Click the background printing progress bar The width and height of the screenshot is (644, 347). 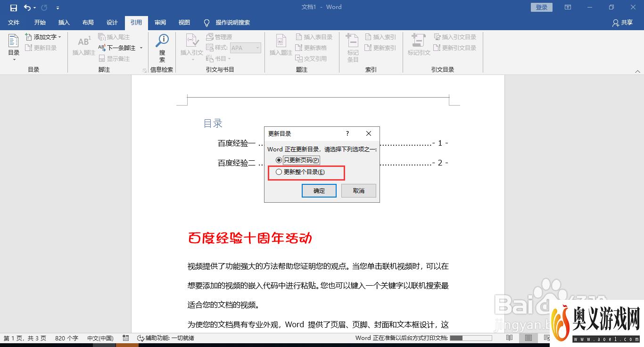click(471, 338)
